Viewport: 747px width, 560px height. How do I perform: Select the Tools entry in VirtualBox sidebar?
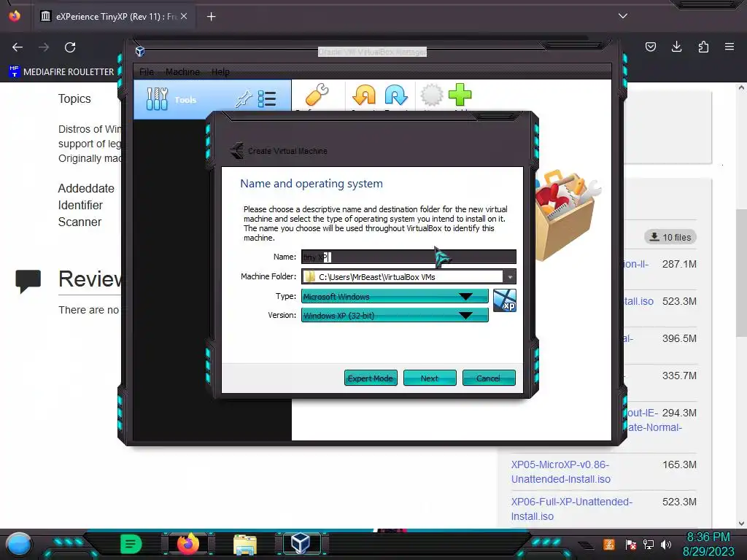[x=212, y=99]
